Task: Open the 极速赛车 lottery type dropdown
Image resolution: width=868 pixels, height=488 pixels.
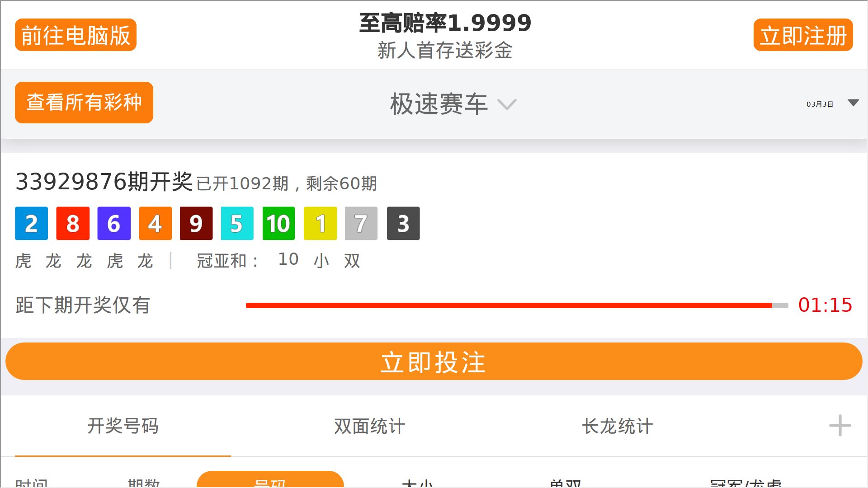Action: click(453, 104)
